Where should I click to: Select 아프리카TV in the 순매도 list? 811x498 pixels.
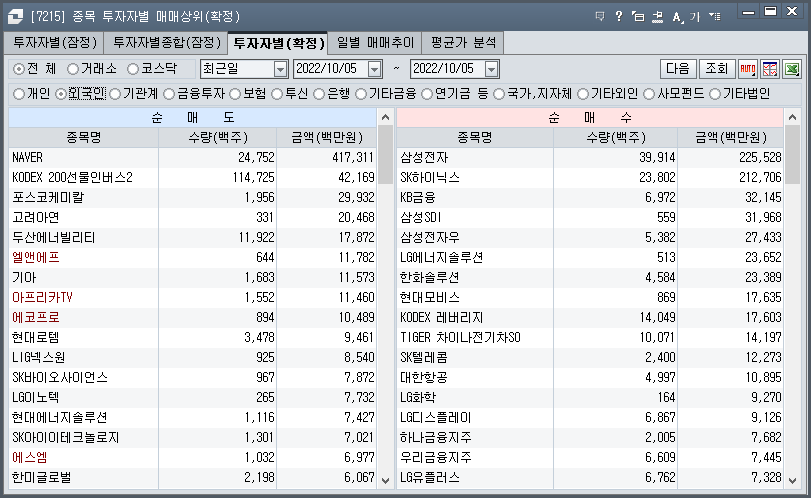[42, 297]
